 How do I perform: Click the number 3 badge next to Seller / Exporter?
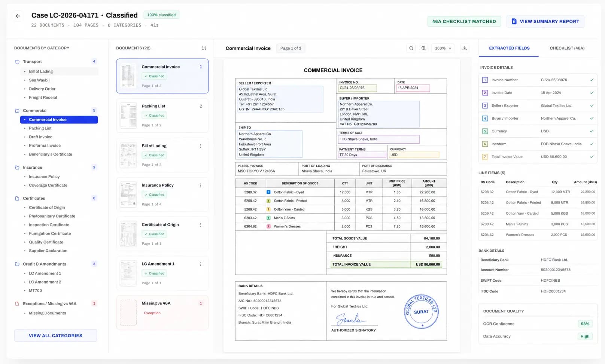485,105
